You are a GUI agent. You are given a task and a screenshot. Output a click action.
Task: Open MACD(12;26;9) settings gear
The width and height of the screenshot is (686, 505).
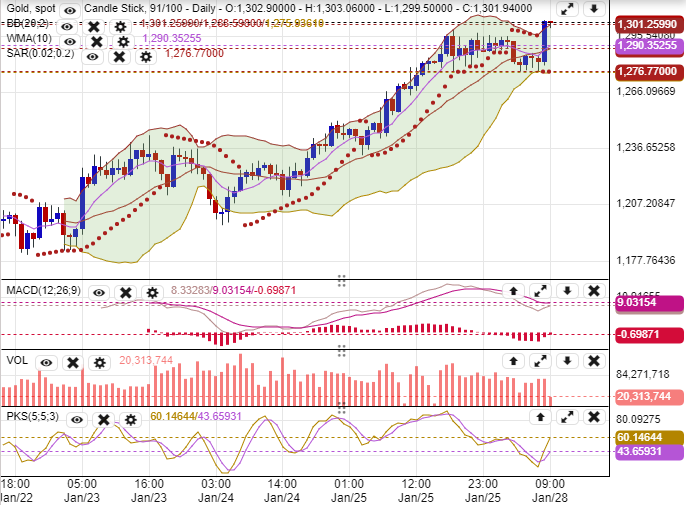(x=152, y=292)
